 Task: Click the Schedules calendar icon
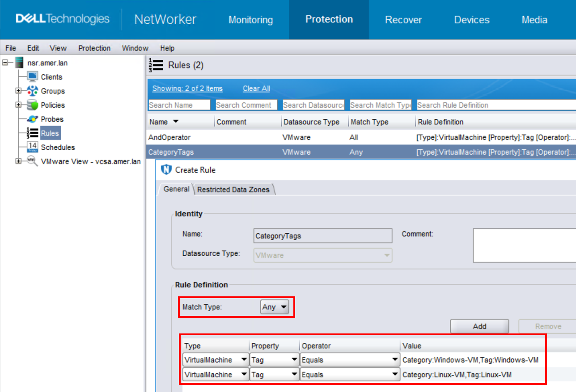33,147
